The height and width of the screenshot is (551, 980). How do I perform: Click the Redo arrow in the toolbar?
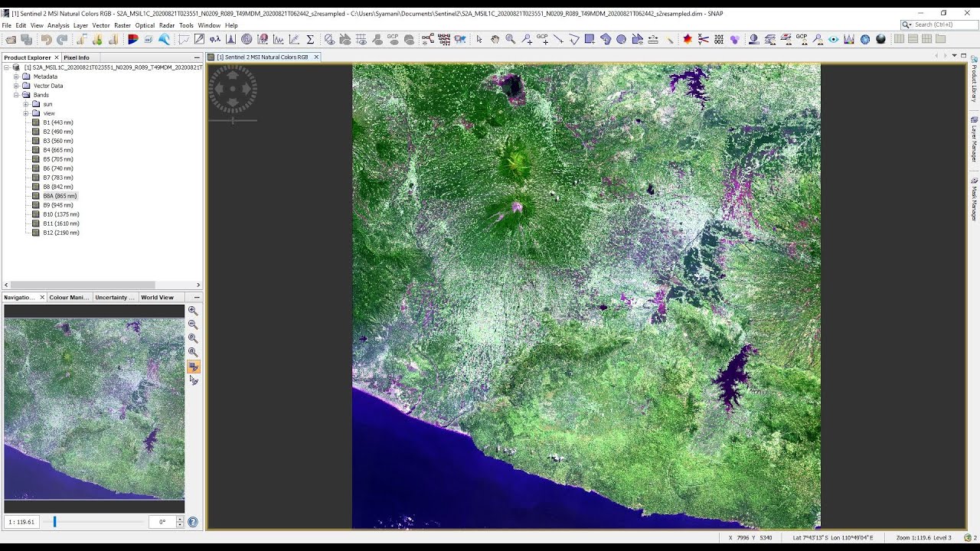pos(62,39)
